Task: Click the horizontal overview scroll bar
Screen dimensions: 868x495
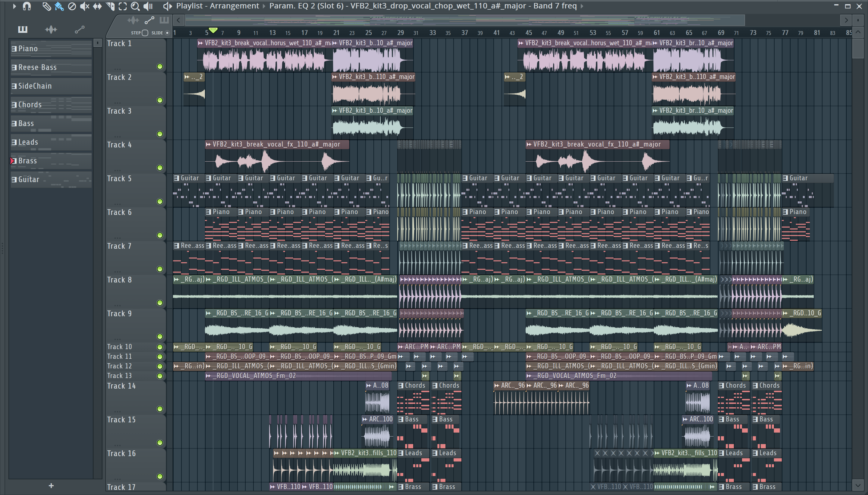Action: click(465, 20)
